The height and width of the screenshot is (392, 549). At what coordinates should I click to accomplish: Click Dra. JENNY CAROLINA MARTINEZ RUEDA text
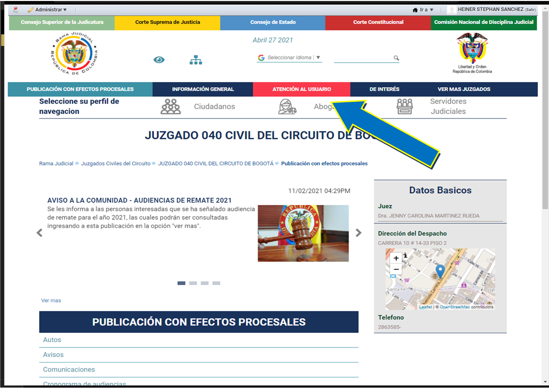coord(429,216)
